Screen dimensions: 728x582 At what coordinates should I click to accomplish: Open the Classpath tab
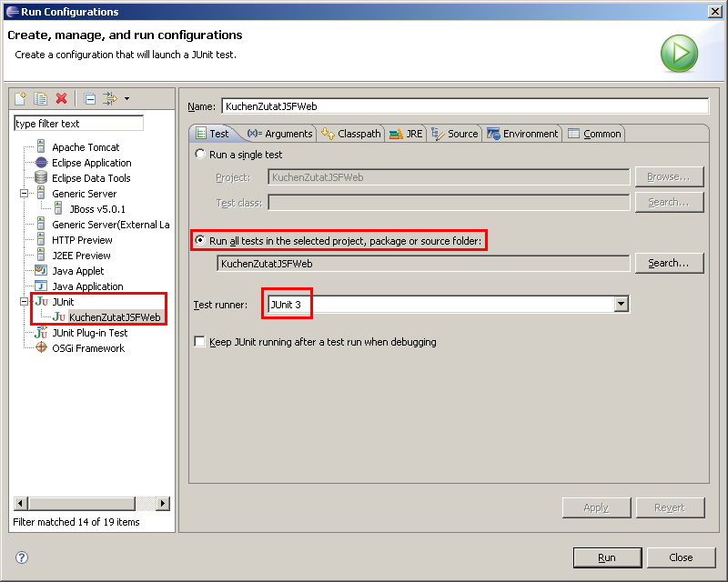click(351, 134)
